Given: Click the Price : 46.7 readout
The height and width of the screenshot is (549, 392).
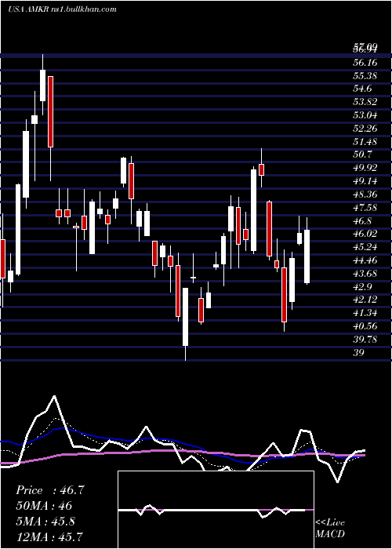Looking at the screenshot, I should pyautogui.click(x=50, y=490).
